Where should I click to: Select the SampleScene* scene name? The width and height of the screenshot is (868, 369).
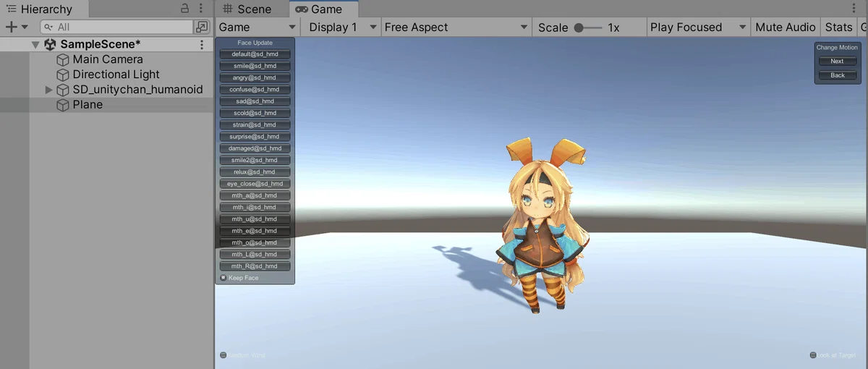(100, 44)
